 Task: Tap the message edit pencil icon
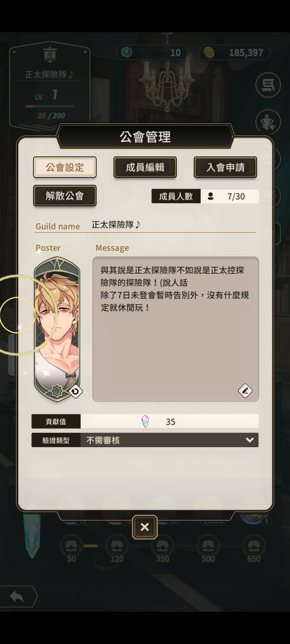245,390
